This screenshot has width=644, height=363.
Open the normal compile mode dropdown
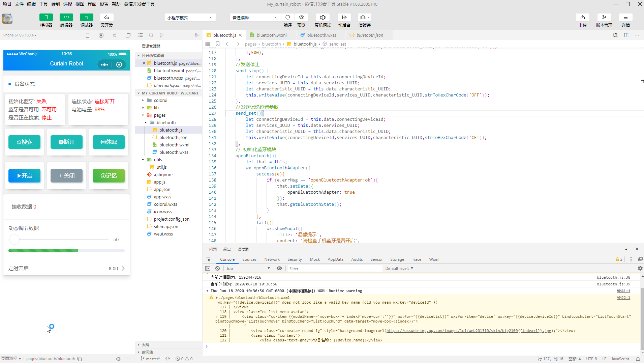point(255,18)
